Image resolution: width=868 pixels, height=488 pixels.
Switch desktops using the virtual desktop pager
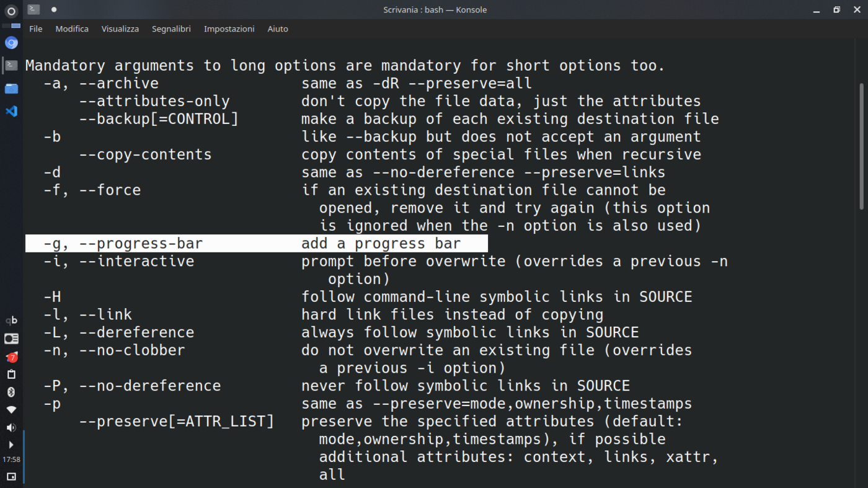click(11, 339)
